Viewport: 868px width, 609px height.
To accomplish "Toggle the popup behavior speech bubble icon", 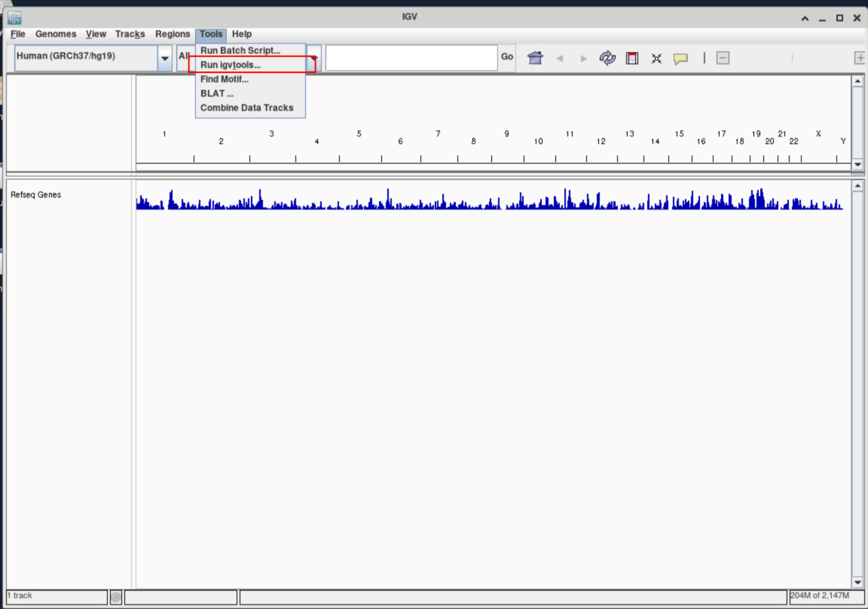I will [680, 58].
